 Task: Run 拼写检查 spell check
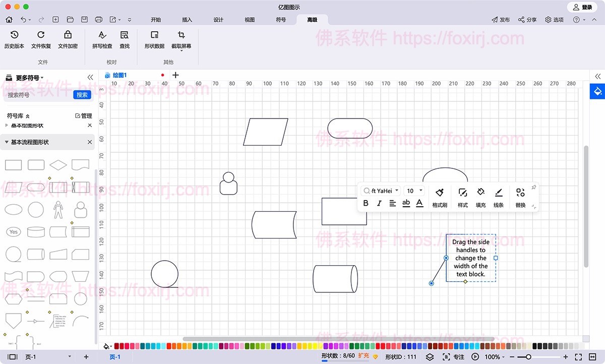click(102, 40)
